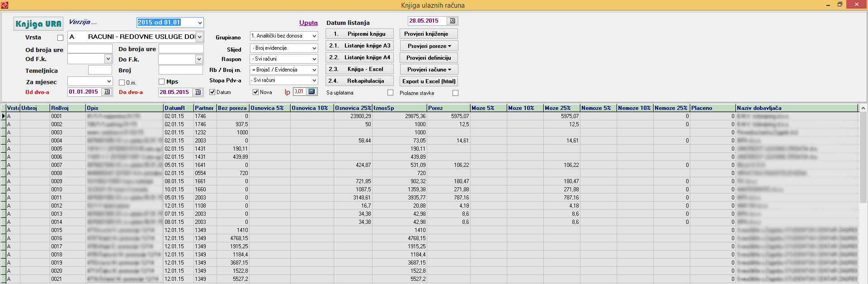Screen dimensions: 868x284
Task: Click the grid scrollbar up arrow
Action: pyautogui.click(x=863, y=108)
